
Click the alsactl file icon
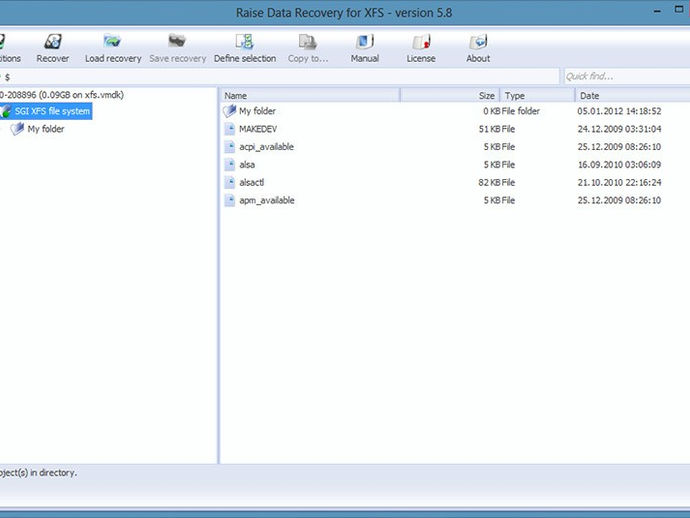click(230, 182)
